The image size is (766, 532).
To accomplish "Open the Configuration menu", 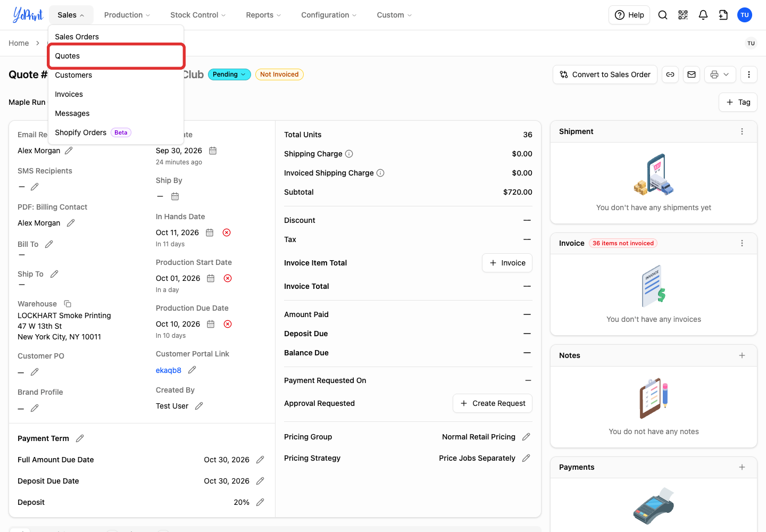I will coord(329,15).
